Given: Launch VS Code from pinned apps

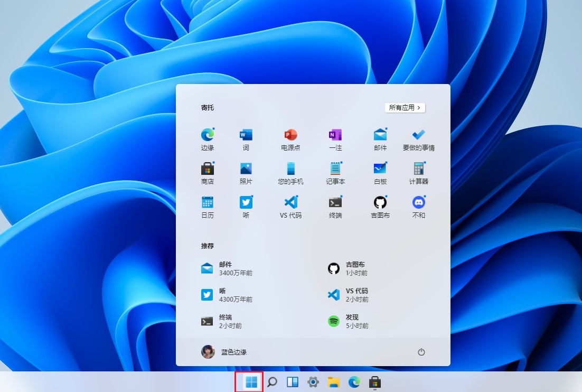Looking at the screenshot, I should (290, 206).
